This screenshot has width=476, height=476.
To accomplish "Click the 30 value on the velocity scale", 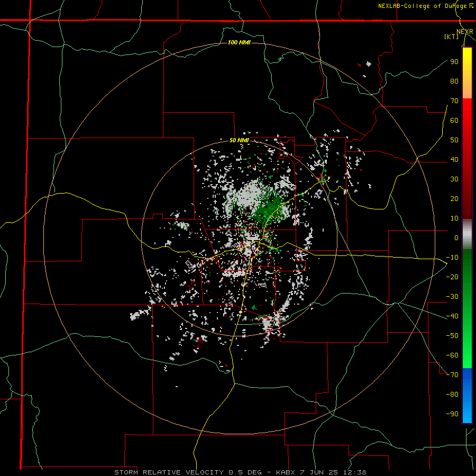I will click(x=454, y=179).
